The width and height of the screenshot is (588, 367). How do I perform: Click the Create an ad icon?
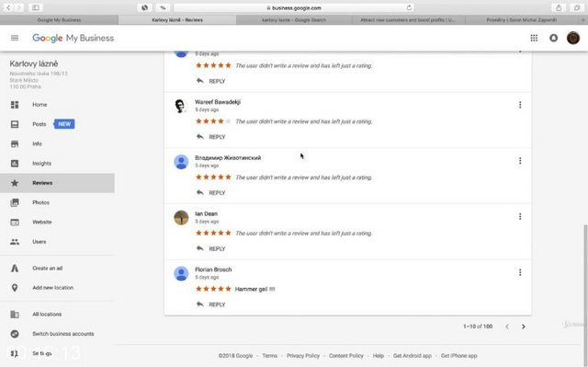click(x=15, y=269)
